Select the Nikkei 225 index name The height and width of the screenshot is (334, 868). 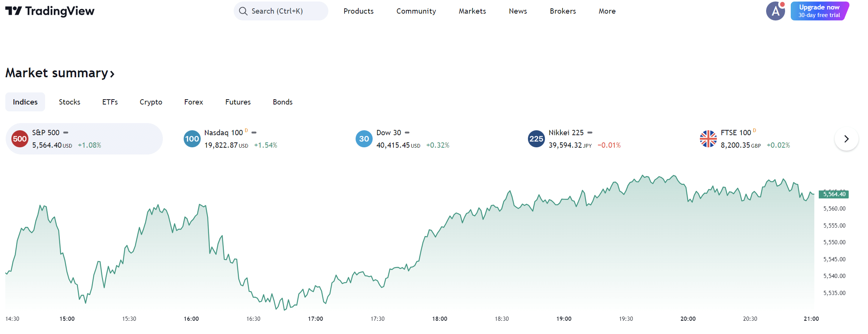click(566, 133)
